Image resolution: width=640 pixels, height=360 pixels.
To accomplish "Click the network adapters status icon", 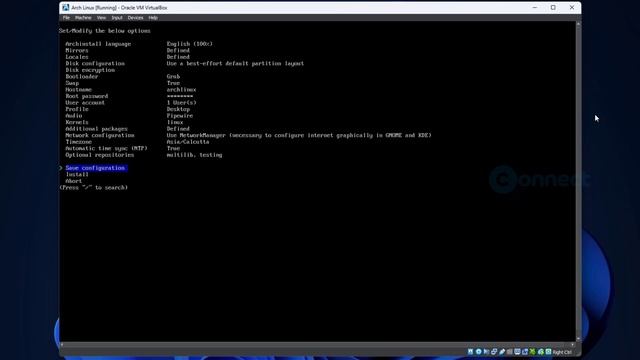I will point(494,351).
